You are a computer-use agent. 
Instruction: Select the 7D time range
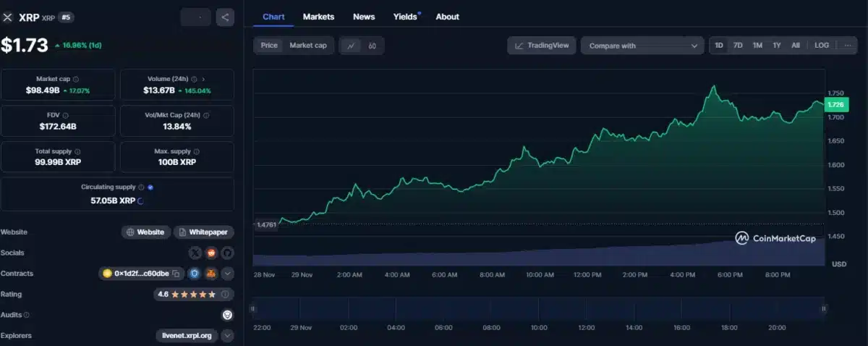coord(738,46)
